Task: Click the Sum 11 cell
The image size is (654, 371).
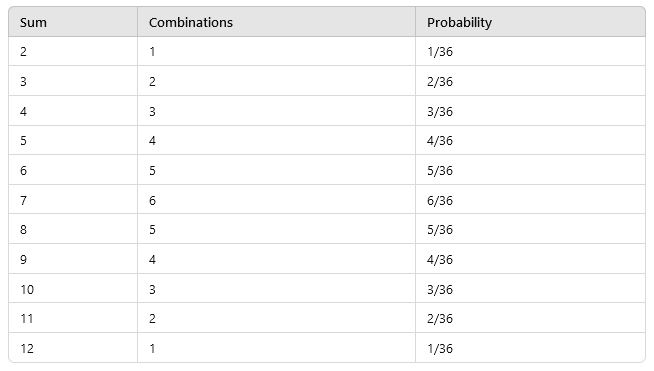Action: (x=73, y=318)
